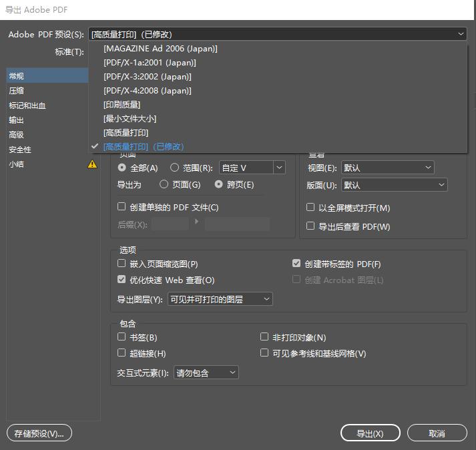Uncheck 创建带标签的 PDF(F)
Image resolution: width=476 pixels, height=450 pixels.
click(296, 263)
